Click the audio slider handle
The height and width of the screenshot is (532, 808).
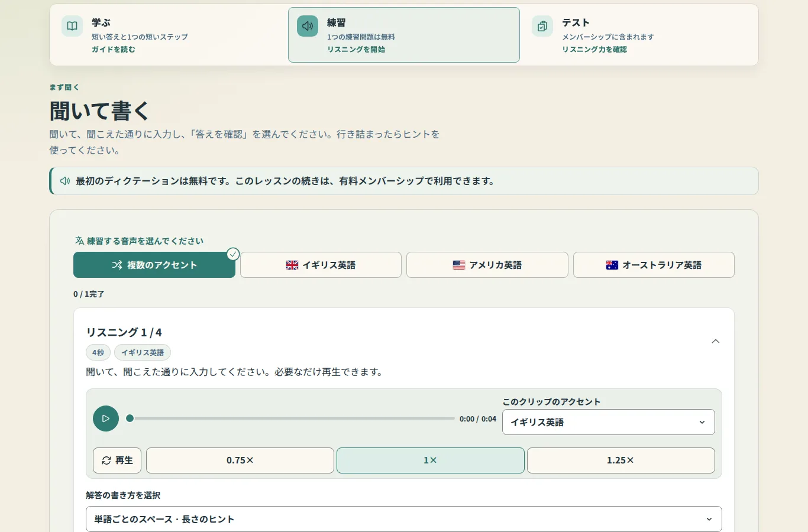click(130, 419)
